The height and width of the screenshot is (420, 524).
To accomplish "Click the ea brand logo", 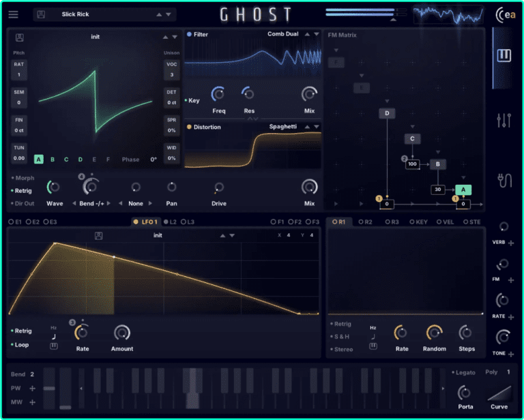I will pyautogui.click(x=506, y=15).
